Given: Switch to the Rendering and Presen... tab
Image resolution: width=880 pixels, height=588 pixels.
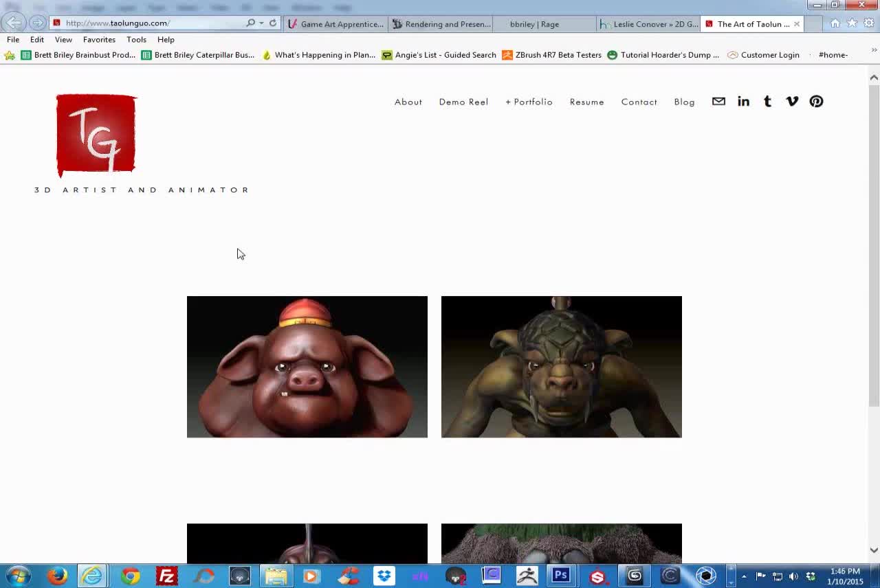Looking at the screenshot, I should (441, 24).
